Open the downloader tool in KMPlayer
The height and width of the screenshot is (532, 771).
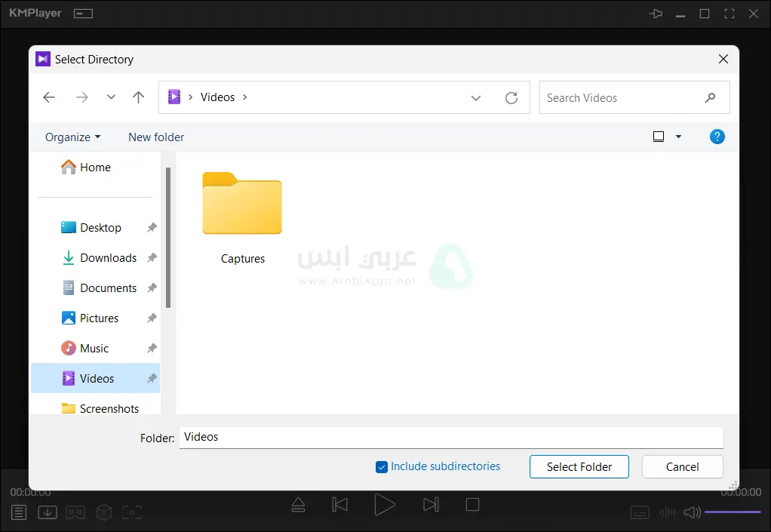(x=47, y=512)
